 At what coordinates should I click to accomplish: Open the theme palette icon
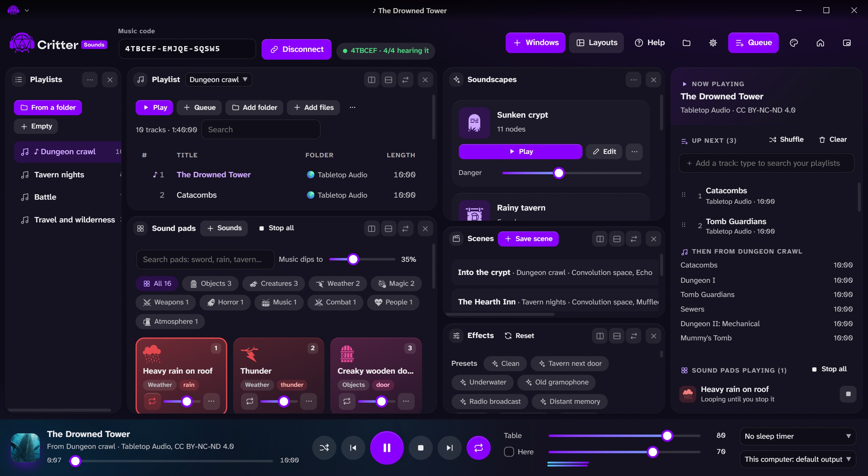pyautogui.click(x=794, y=43)
